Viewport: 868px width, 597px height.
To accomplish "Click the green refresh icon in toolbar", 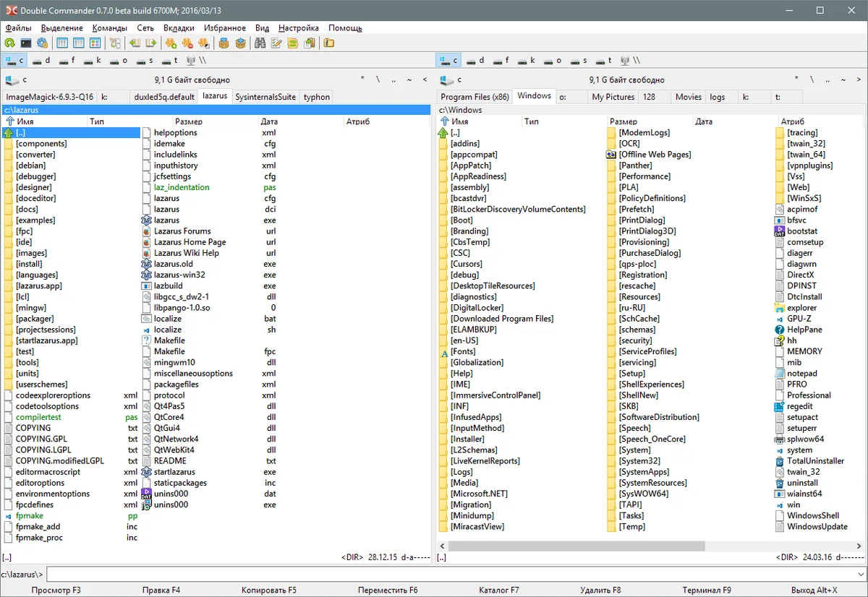I will [9, 43].
